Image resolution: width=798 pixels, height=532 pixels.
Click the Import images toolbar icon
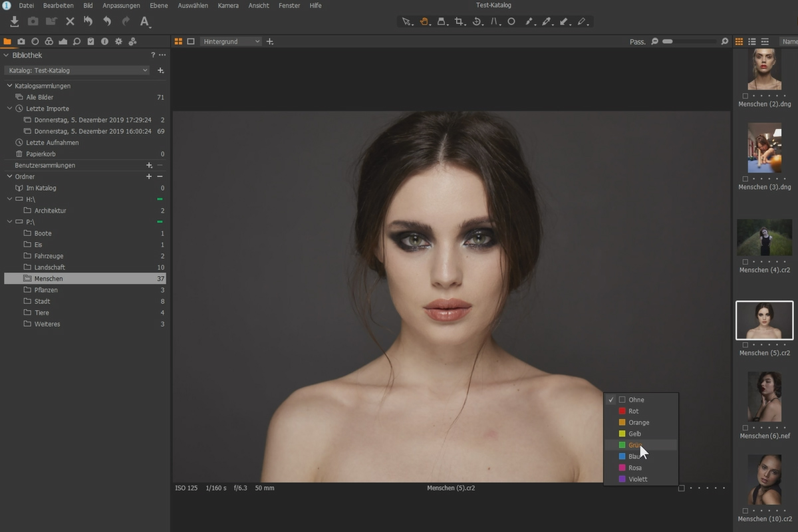(15, 21)
